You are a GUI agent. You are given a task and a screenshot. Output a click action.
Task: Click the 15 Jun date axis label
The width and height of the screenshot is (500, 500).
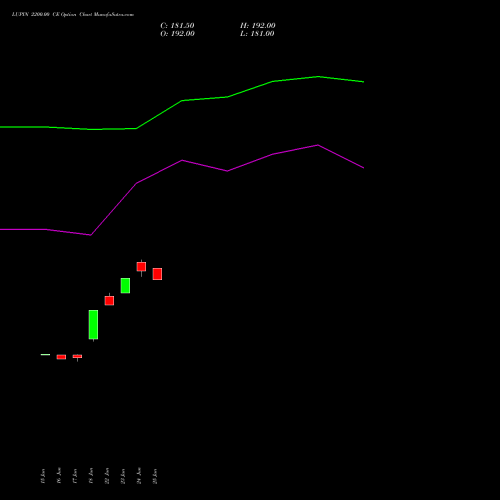pos(43,476)
